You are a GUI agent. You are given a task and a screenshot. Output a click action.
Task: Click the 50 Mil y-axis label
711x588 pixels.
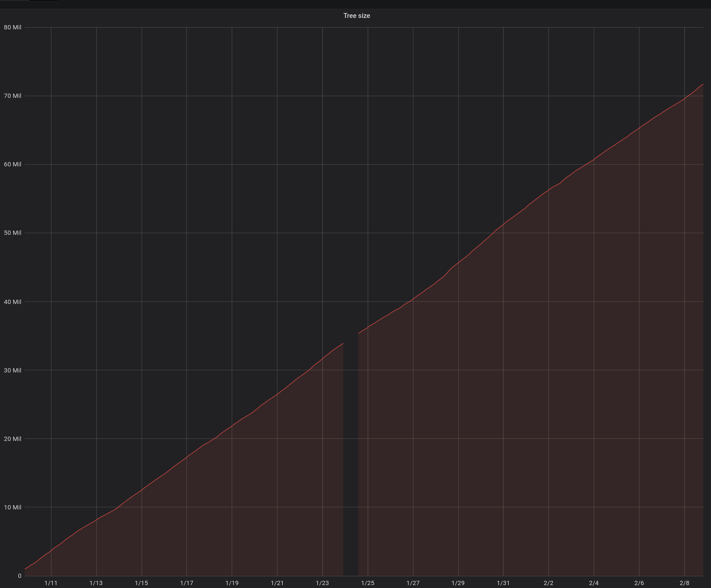click(x=12, y=233)
